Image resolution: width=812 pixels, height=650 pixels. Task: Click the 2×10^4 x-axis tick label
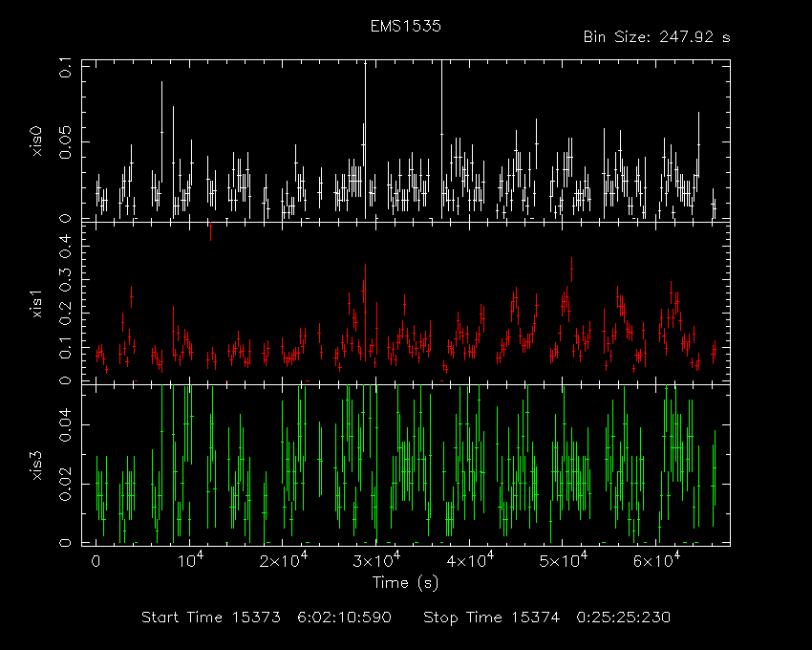[x=284, y=560]
